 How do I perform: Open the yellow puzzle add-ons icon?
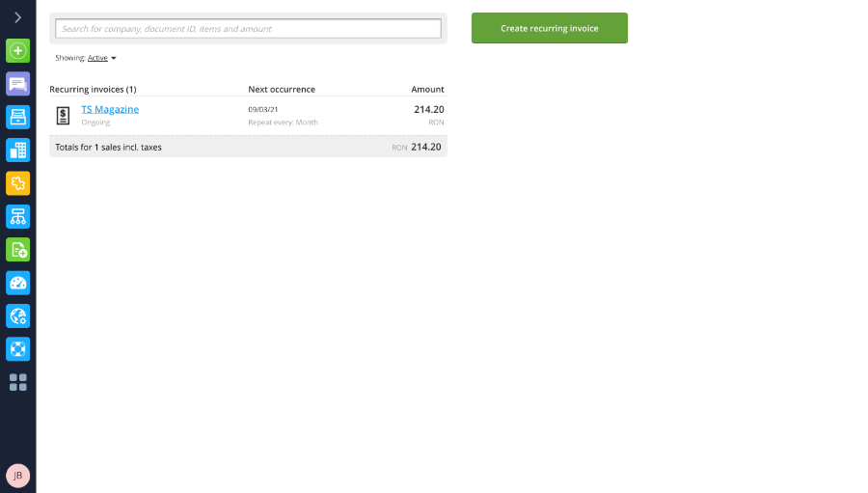click(17, 183)
